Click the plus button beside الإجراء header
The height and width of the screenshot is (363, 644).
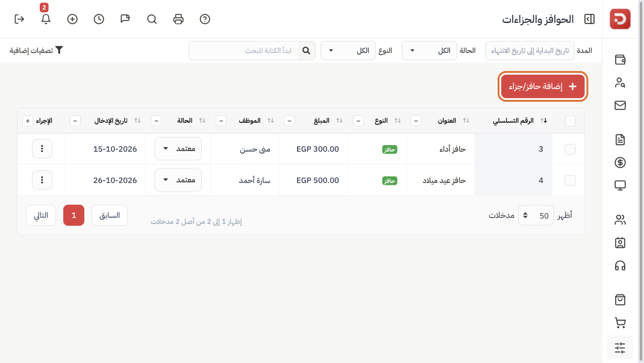pyautogui.click(x=28, y=121)
